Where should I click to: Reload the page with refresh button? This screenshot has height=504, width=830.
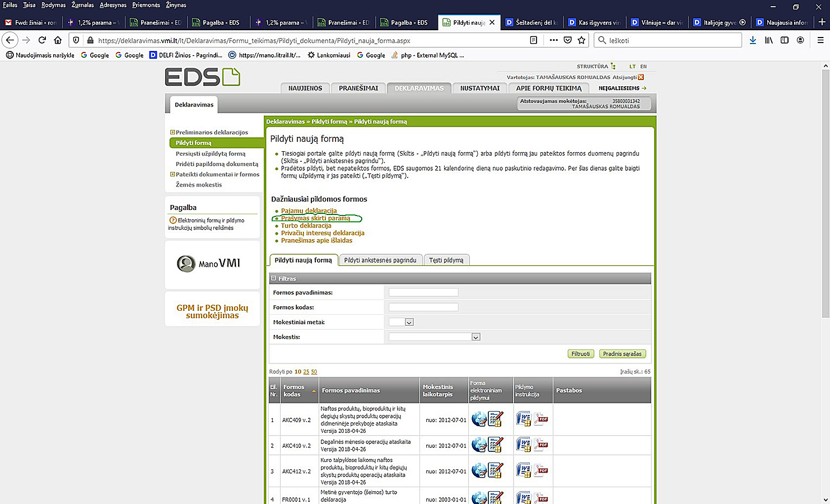pos(42,40)
